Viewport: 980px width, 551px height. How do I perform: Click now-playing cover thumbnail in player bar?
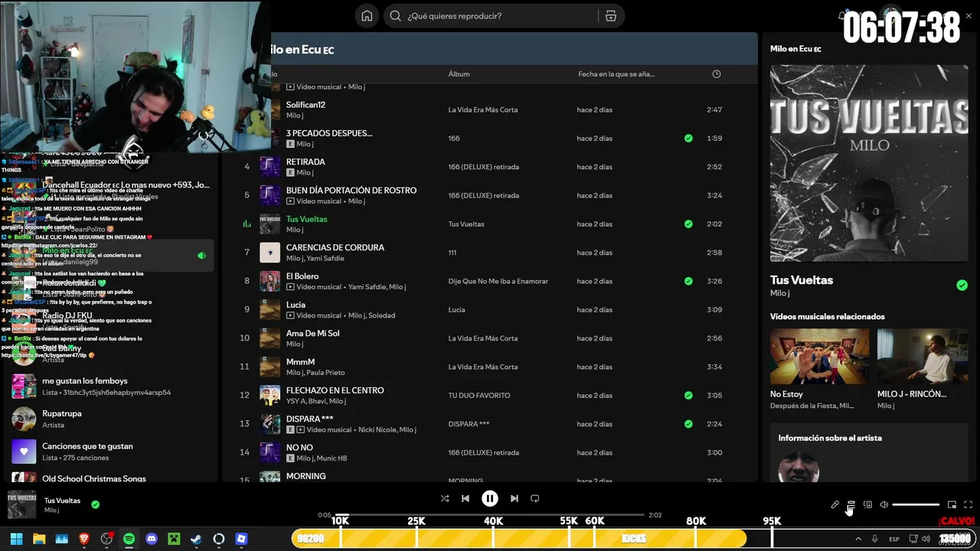point(22,505)
